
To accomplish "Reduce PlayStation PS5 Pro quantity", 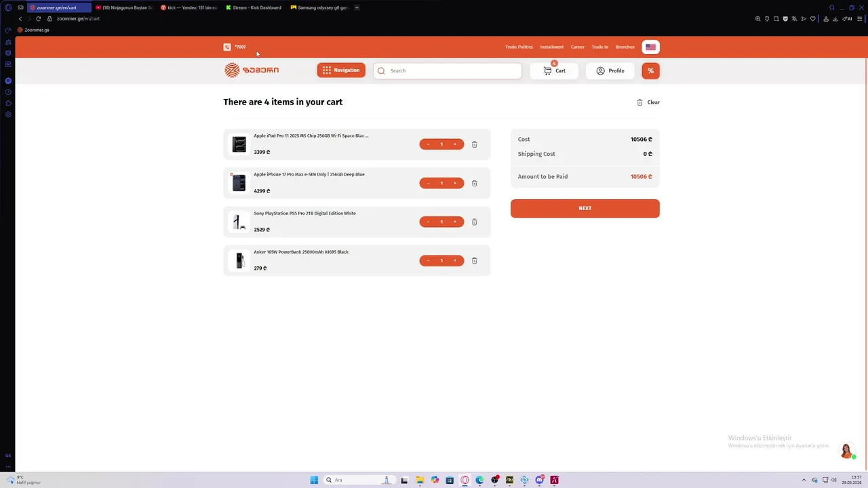I will coord(428,222).
